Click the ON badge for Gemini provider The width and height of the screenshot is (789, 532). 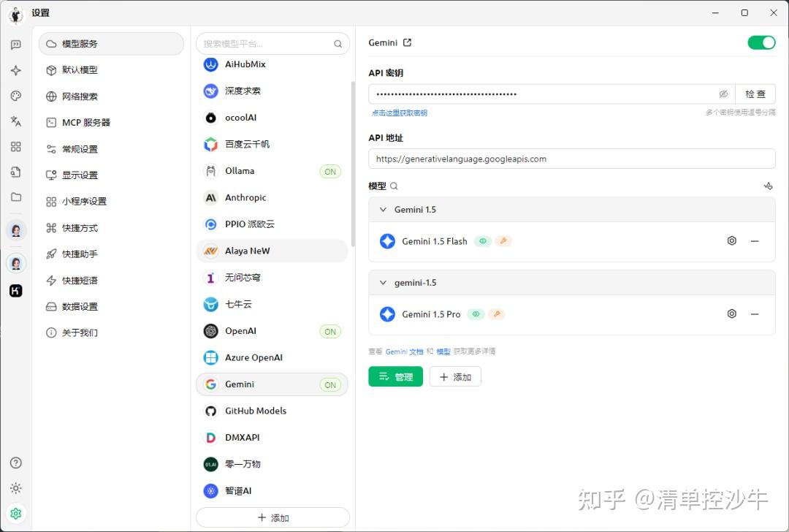tap(330, 385)
